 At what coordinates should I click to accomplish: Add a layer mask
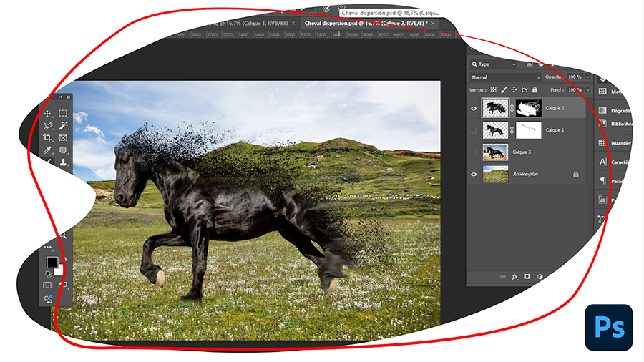tap(527, 276)
